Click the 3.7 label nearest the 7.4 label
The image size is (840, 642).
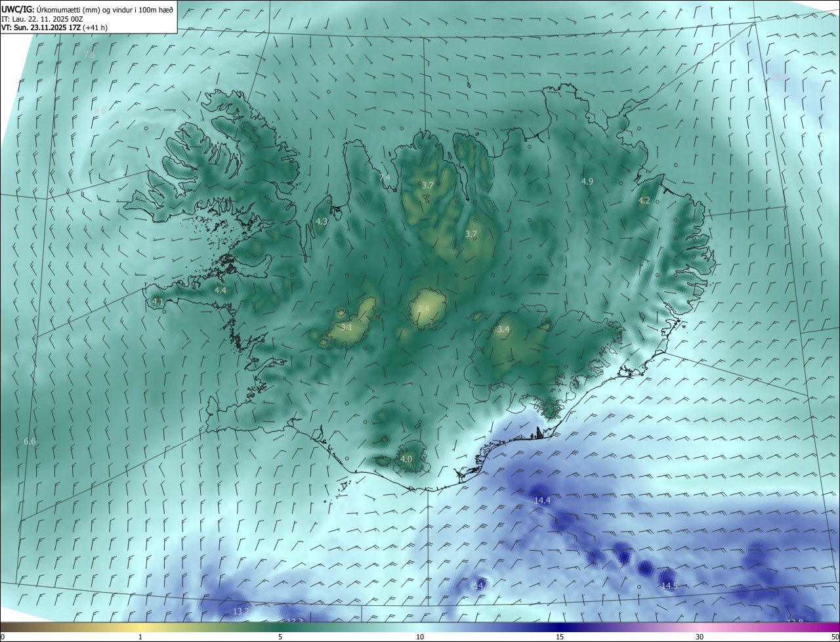(x=428, y=185)
